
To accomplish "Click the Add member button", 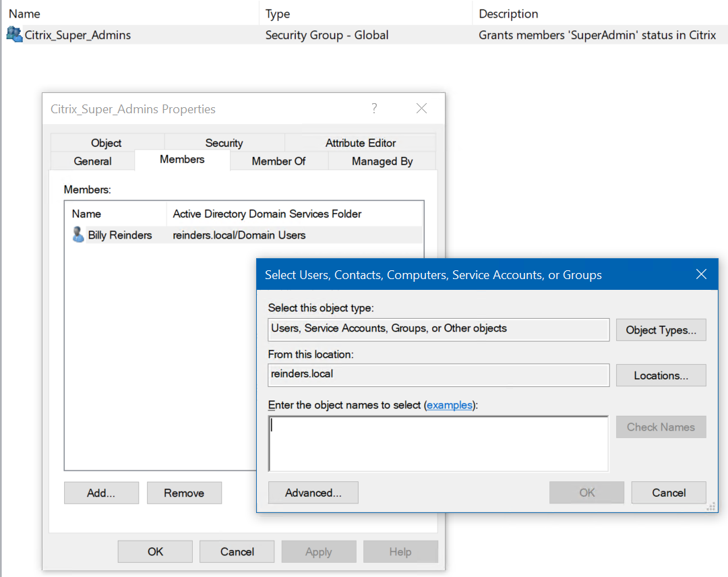I will tap(101, 493).
